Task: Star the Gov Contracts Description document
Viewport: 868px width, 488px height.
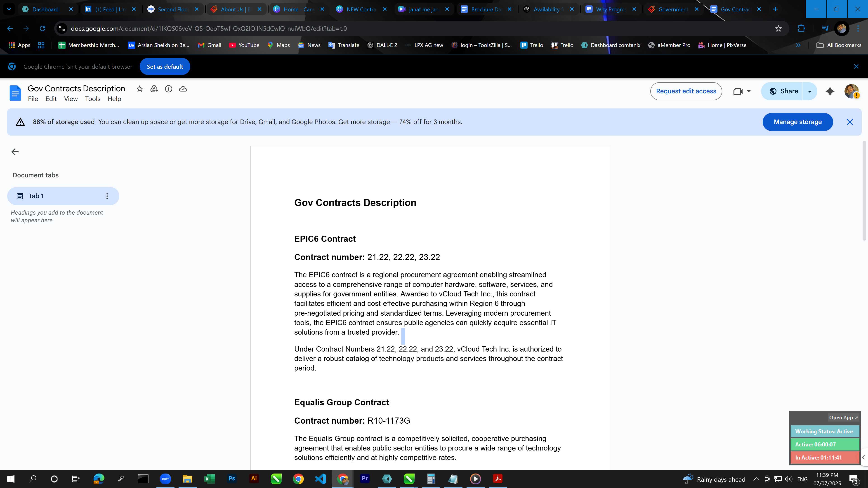Action: coord(139,89)
